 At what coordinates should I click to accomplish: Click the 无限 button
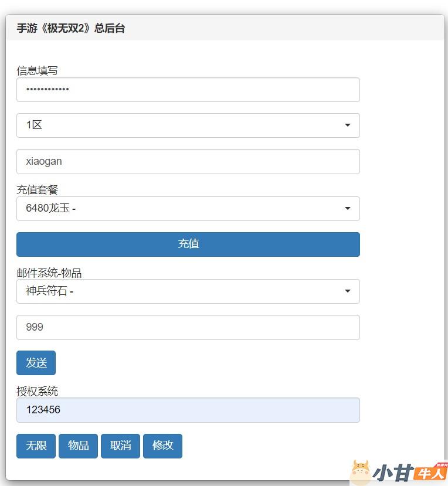tap(36, 446)
